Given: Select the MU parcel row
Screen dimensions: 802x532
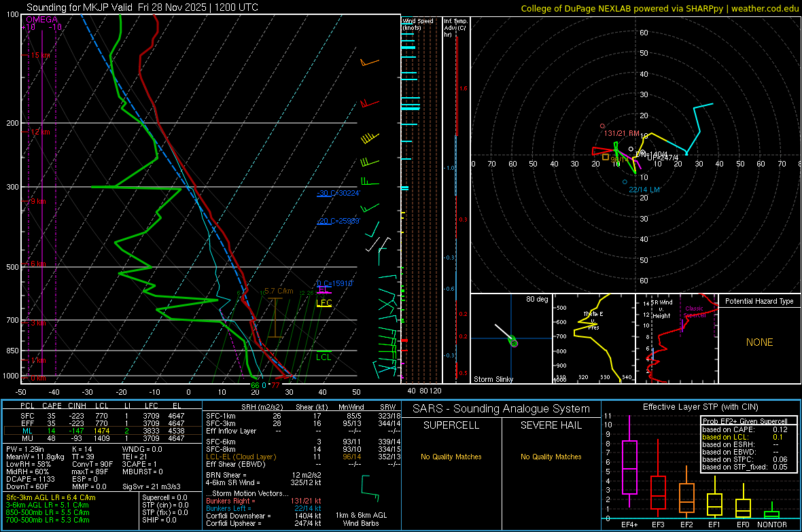Looking at the screenshot, I should pyautogui.click(x=101, y=438).
